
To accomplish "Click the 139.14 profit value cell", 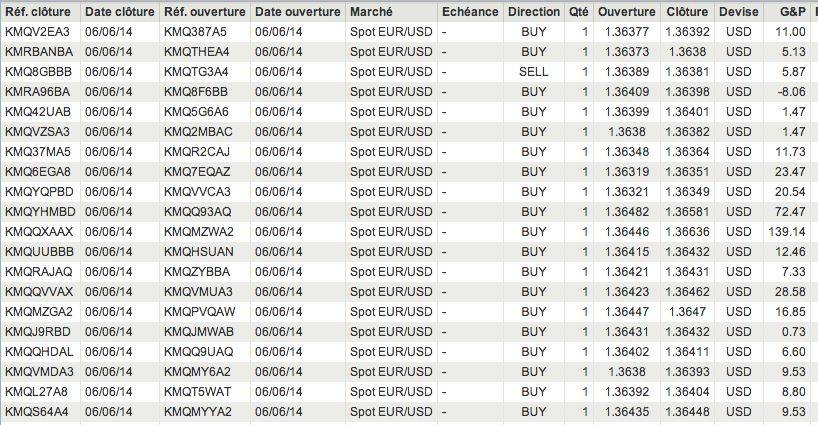I will [787, 232].
